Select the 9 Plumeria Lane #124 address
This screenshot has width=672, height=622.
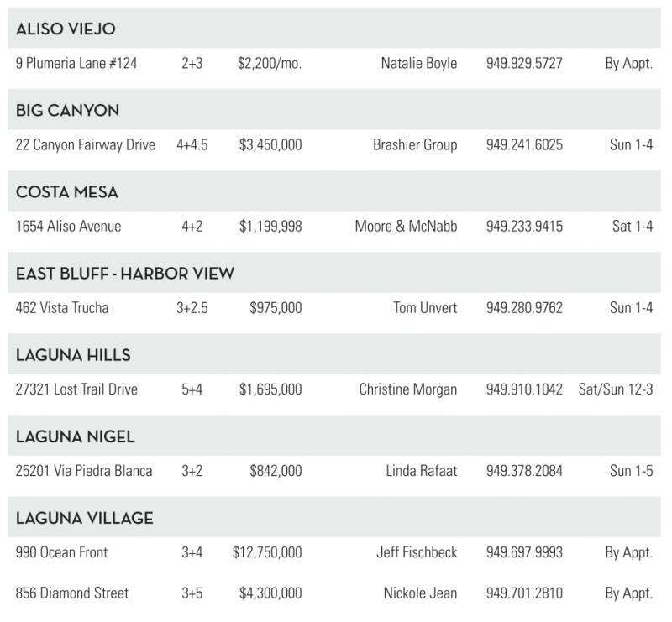(x=76, y=64)
